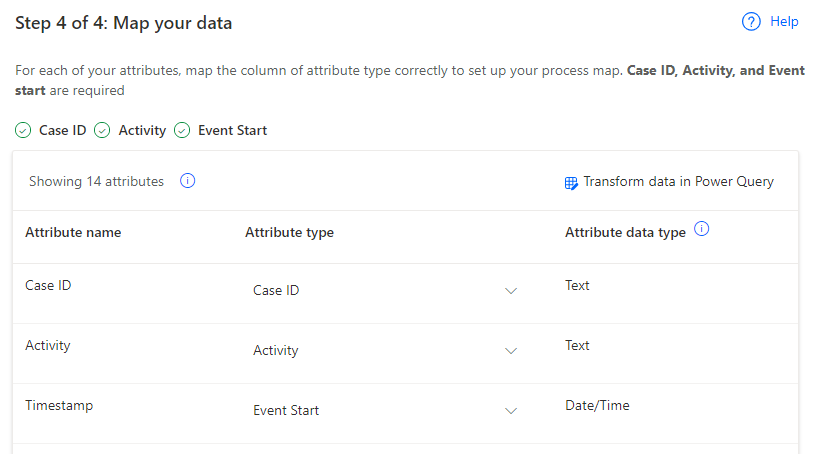The image size is (816, 454).
Task: Click the Help question mark icon
Action: point(752,22)
